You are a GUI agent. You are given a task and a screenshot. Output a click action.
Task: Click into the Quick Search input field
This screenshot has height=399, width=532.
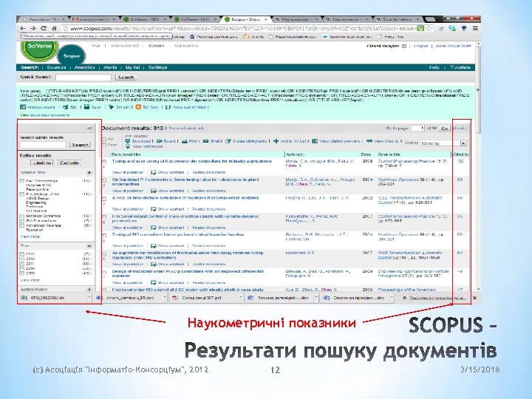tap(83, 78)
